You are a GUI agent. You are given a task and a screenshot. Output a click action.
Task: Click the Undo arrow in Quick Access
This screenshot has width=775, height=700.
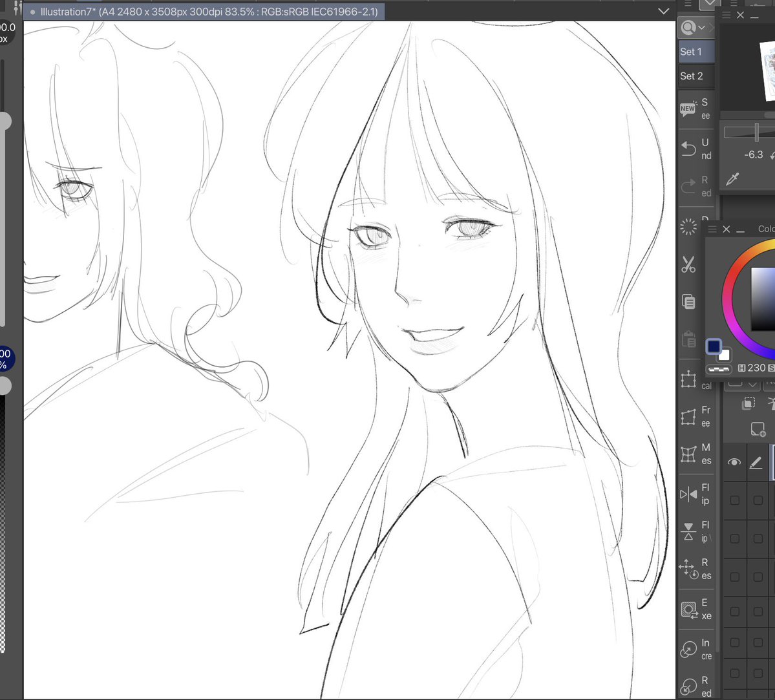tap(688, 149)
